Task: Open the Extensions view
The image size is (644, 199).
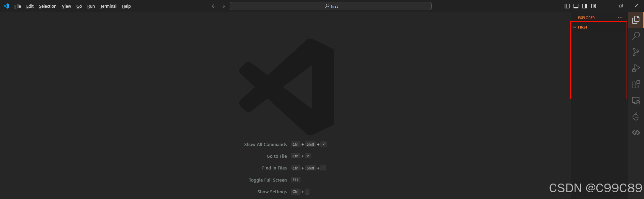Action: tap(636, 84)
